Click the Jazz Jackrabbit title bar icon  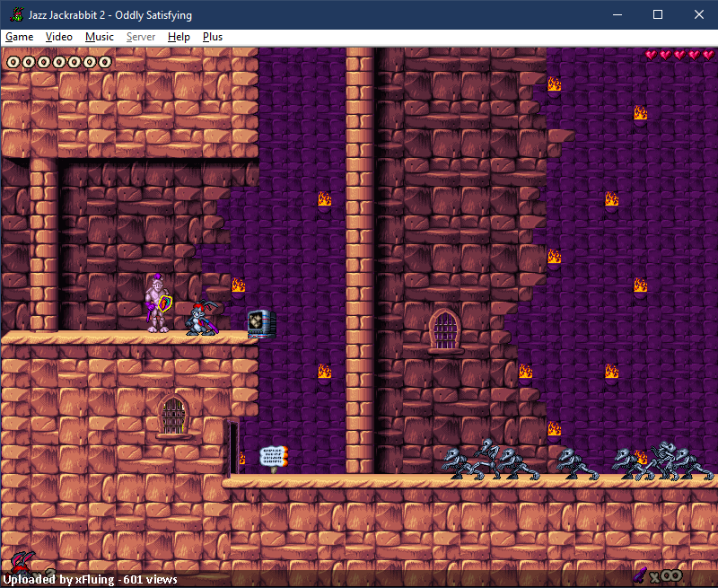(x=17, y=14)
